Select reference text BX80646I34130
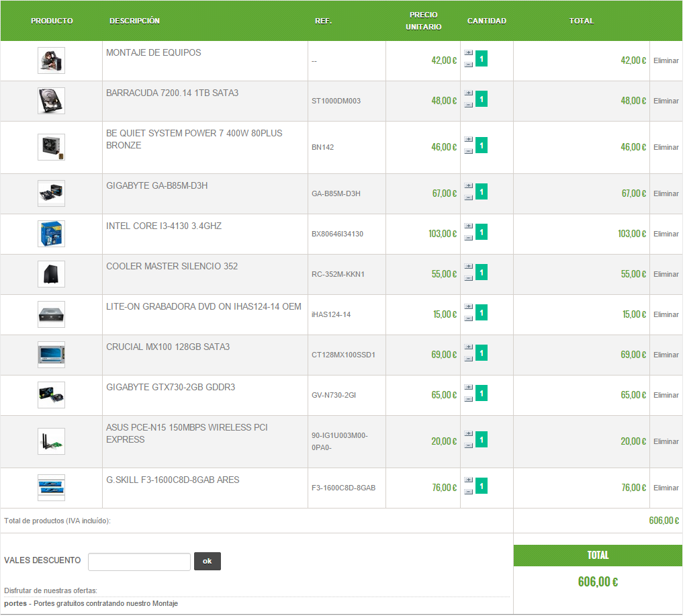Screen dimensions: 685x616 pos(337,234)
